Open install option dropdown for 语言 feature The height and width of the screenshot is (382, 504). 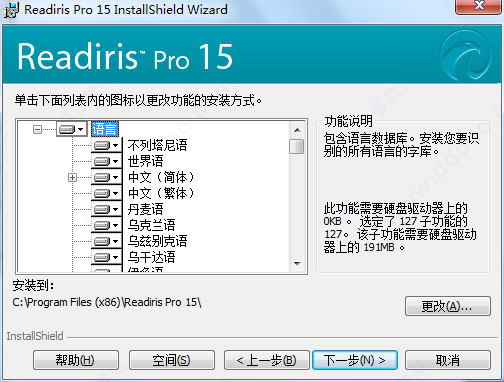coord(72,129)
